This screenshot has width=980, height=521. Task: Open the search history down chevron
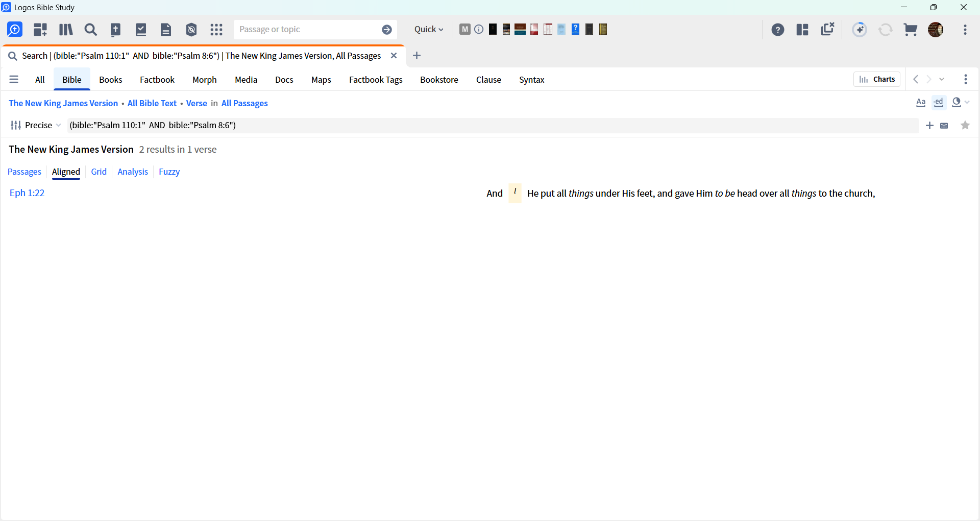point(942,79)
